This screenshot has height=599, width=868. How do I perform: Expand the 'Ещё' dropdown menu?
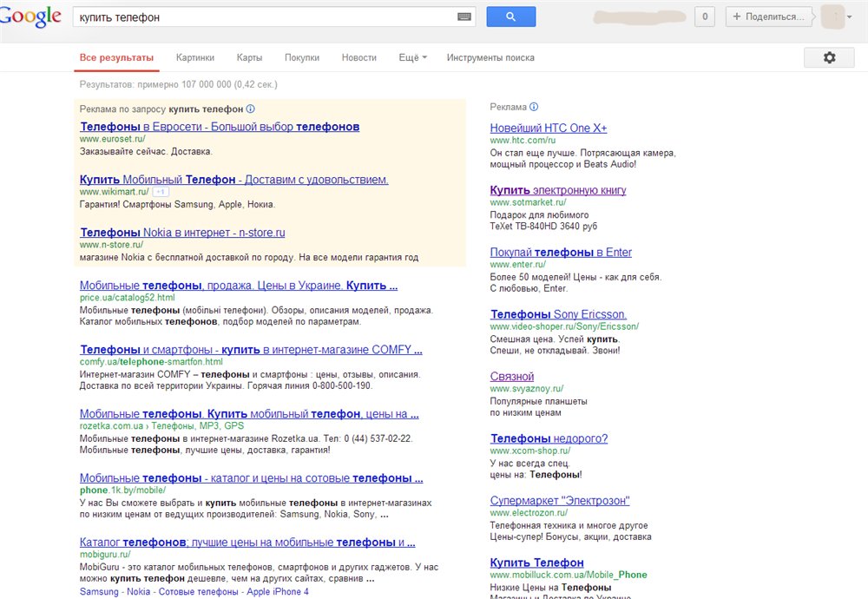(413, 57)
